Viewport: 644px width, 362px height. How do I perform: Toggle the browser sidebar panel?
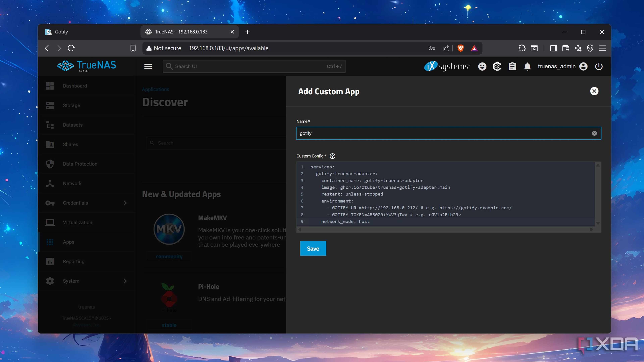(553, 48)
